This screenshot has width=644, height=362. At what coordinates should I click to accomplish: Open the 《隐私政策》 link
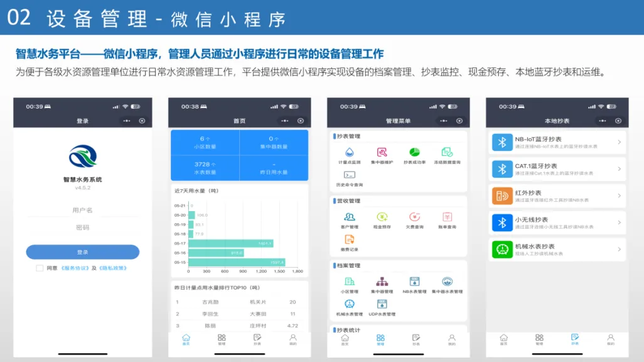(113, 268)
